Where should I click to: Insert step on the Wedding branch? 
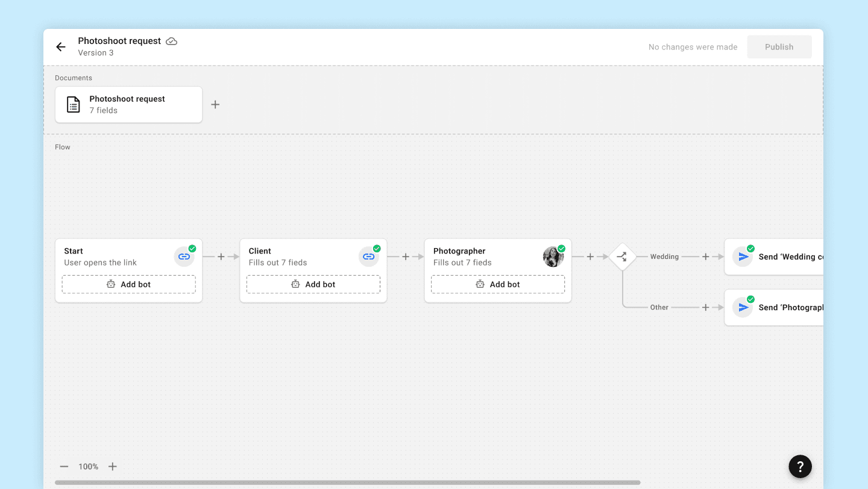706,257
